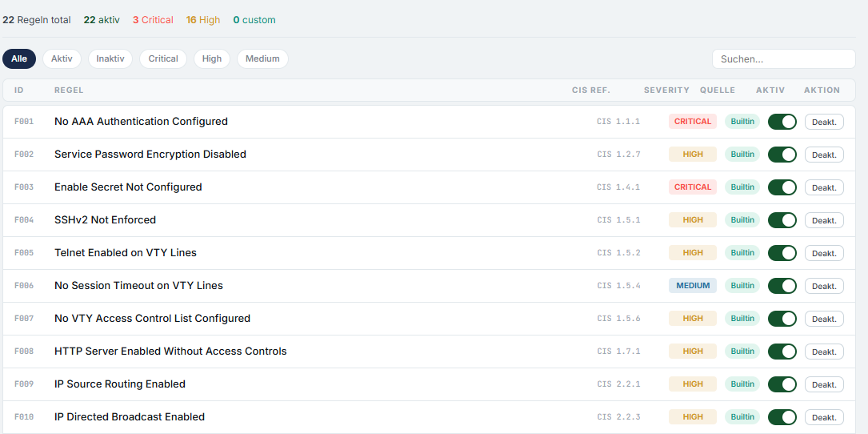868x434 pixels.
Task: Toggle the Service Password Encryption Disabled rule switch
Action: coord(782,154)
